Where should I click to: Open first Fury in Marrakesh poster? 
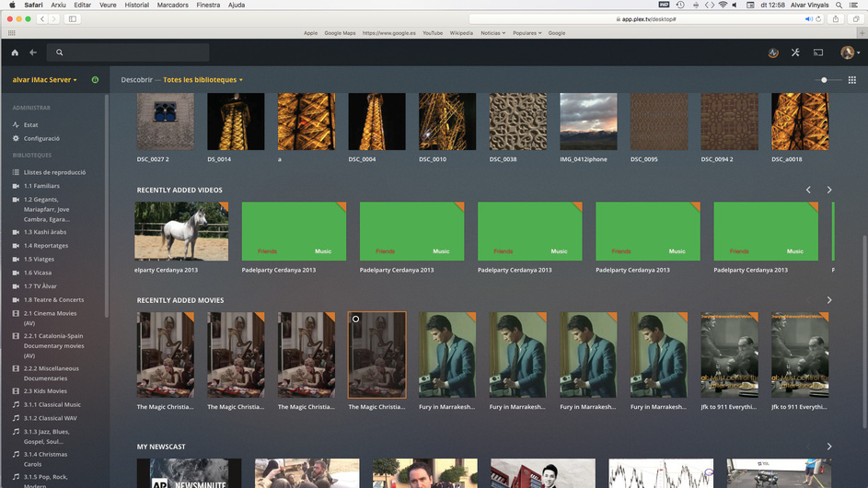(447, 354)
